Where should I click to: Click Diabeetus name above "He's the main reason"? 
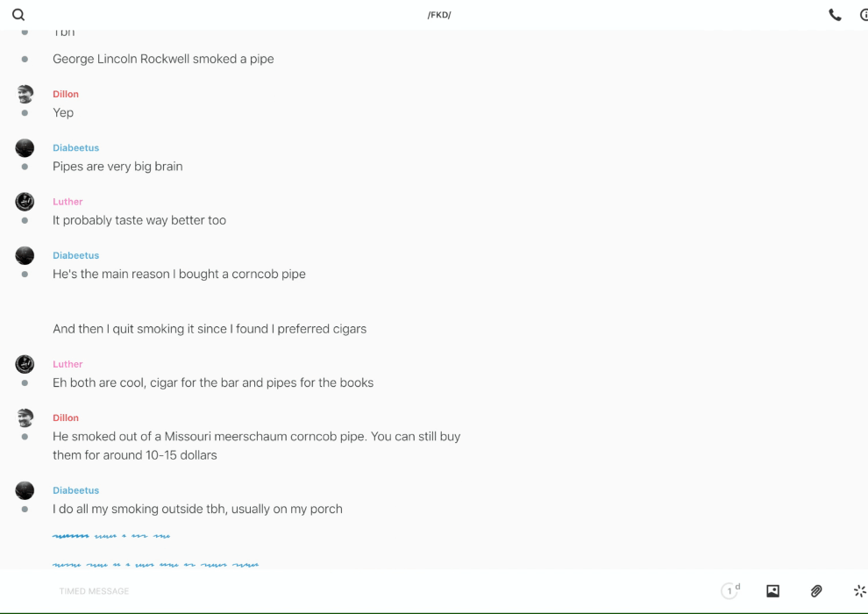pyautogui.click(x=75, y=255)
